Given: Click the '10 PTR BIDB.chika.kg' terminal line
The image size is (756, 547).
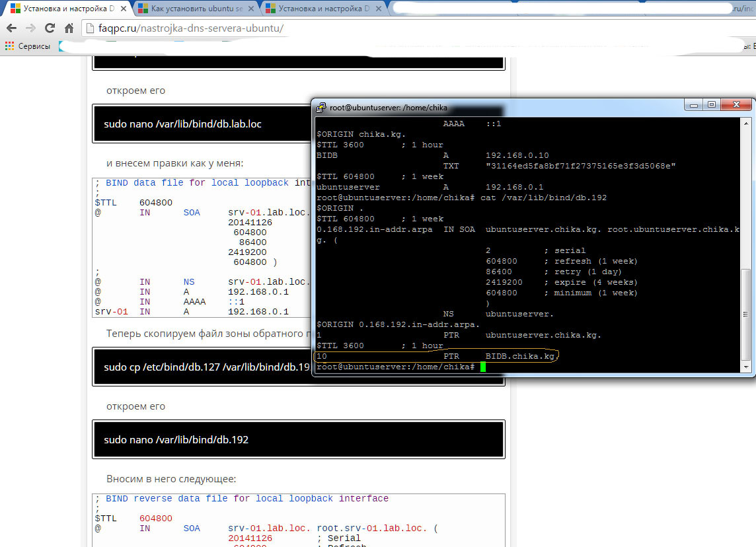Looking at the screenshot, I should click(x=435, y=357).
